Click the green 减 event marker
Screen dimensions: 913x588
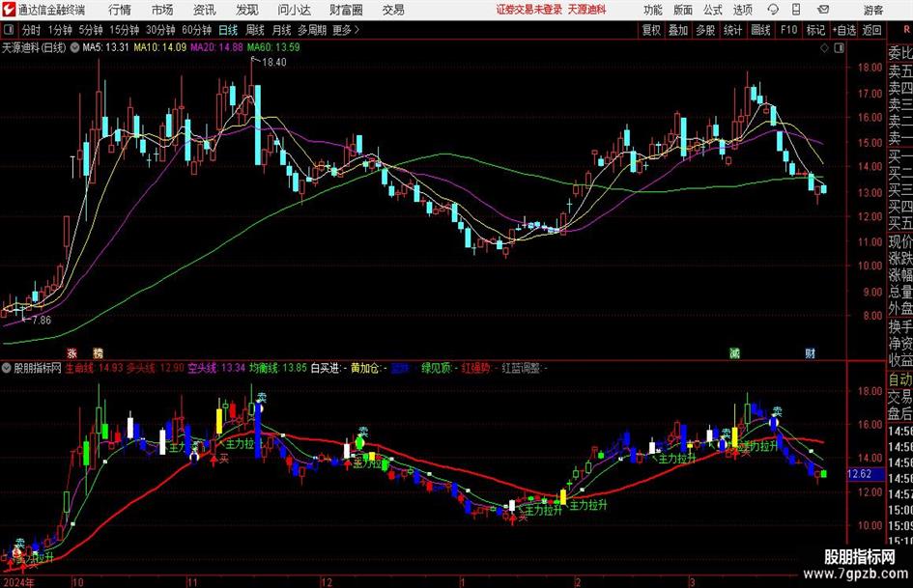pos(735,352)
